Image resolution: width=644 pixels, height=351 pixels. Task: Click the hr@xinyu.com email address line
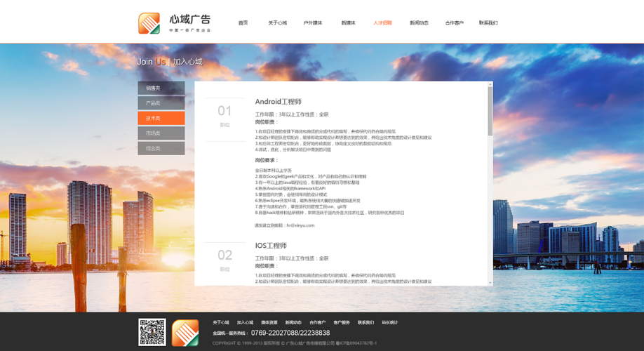[x=284, y=225]
